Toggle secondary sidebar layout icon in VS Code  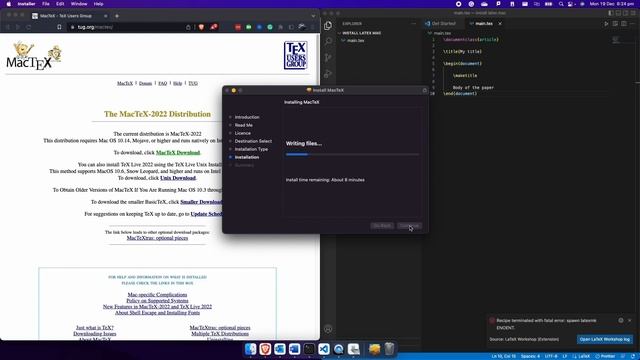coord(625,13)
